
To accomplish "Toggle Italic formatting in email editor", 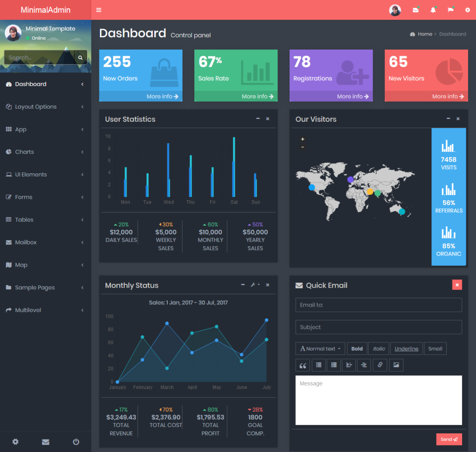I will [379, 348].
